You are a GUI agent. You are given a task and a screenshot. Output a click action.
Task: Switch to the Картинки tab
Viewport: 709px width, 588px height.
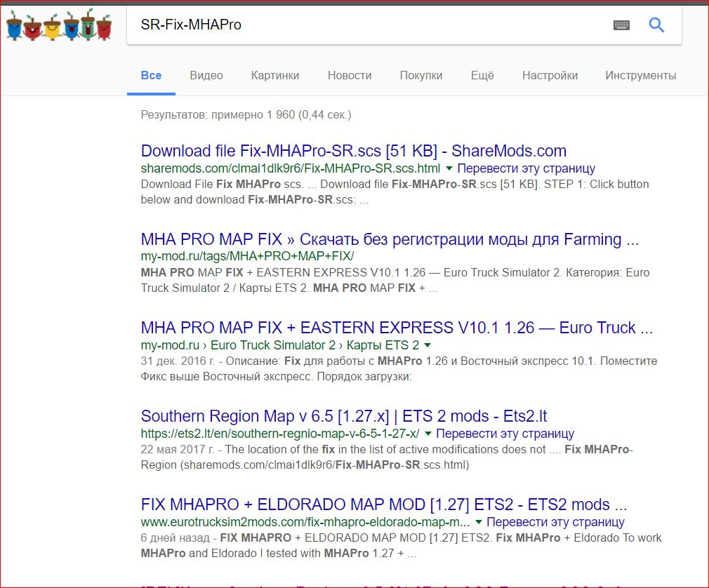click(275, 76)
